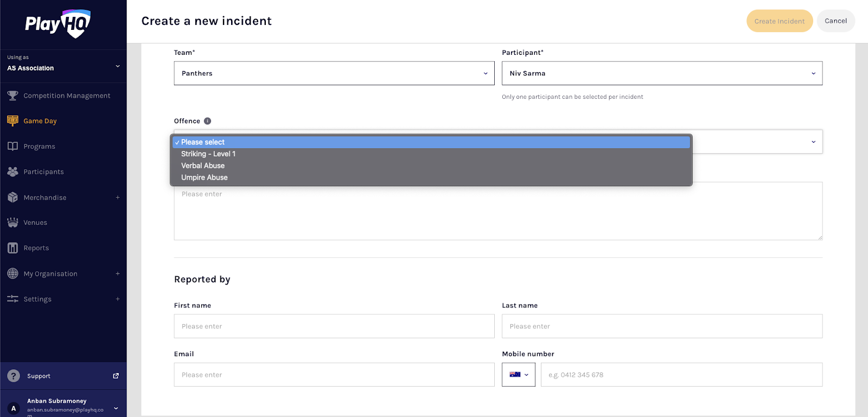Open the mobile country flag selector
This screenshot has width=868, height=417.
(518, 375)
